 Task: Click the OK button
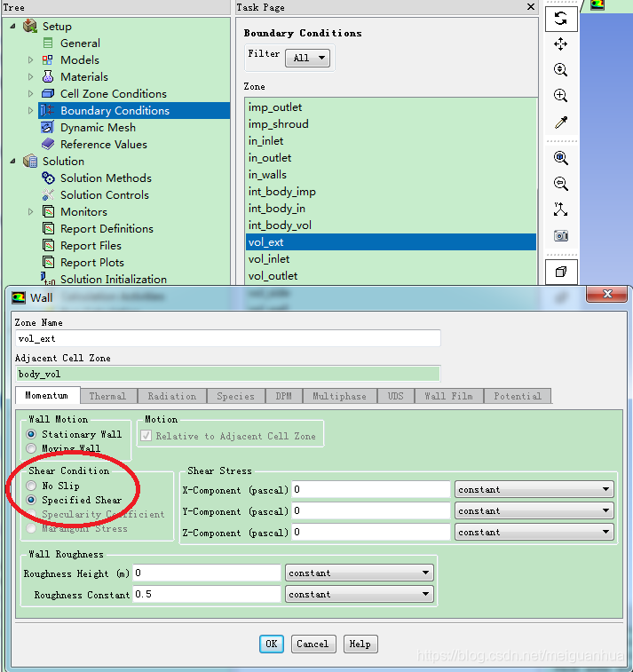click(x=272, y=644)
